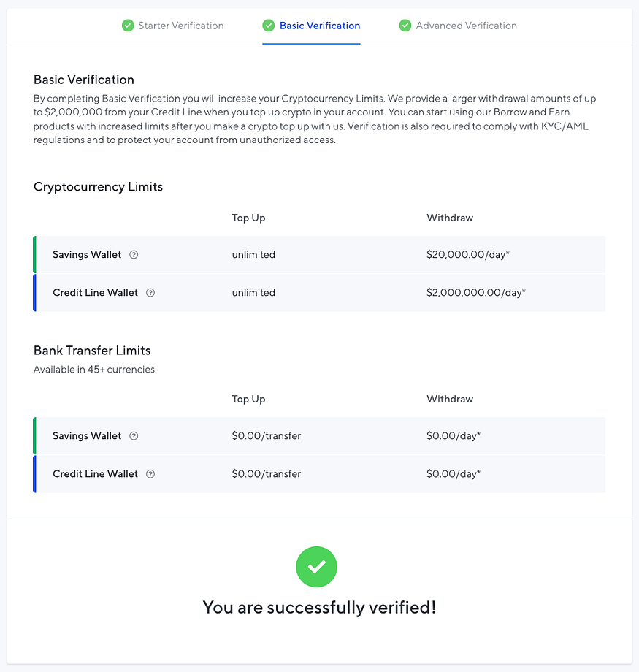Open Savings Wallet help icon in Bank Transfer Limits

134,436
